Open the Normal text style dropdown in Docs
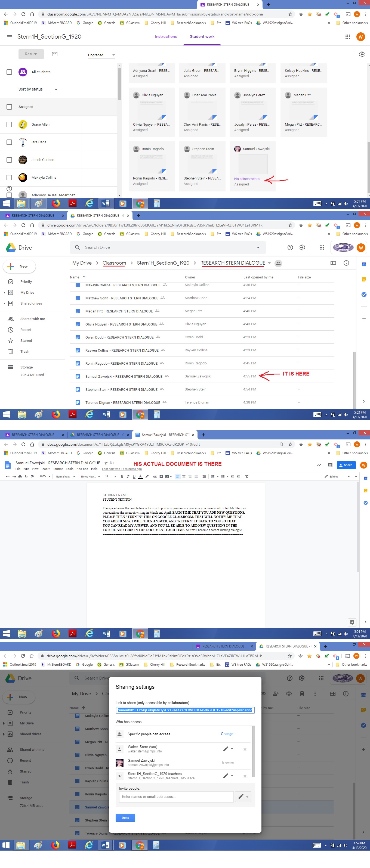 pos(65,476)
